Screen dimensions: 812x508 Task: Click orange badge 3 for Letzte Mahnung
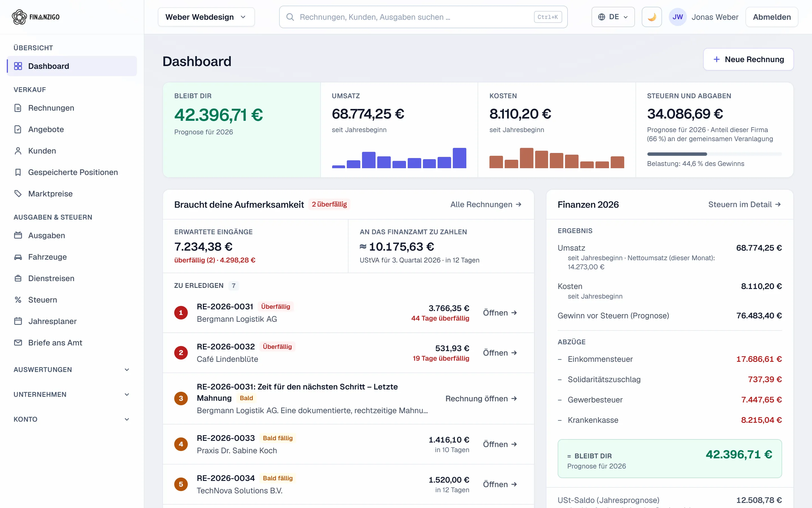point(181,398)
